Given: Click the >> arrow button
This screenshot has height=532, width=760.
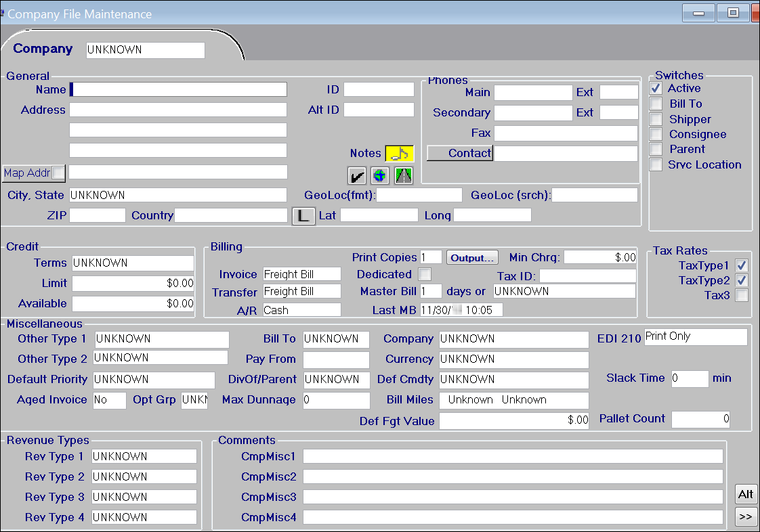Looking at the screenshot, I should tap(746, 516).
